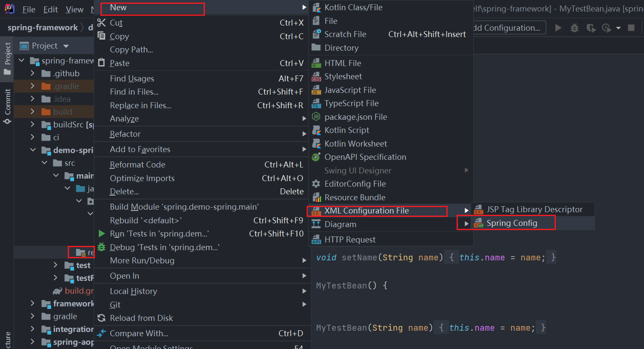644x349 pixels.
Task: Select Spring Config
Action: 533,223
